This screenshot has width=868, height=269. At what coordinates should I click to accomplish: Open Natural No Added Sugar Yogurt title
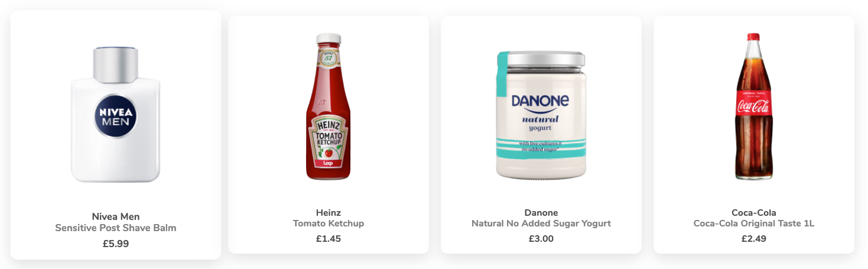click(x=541, y=223)
